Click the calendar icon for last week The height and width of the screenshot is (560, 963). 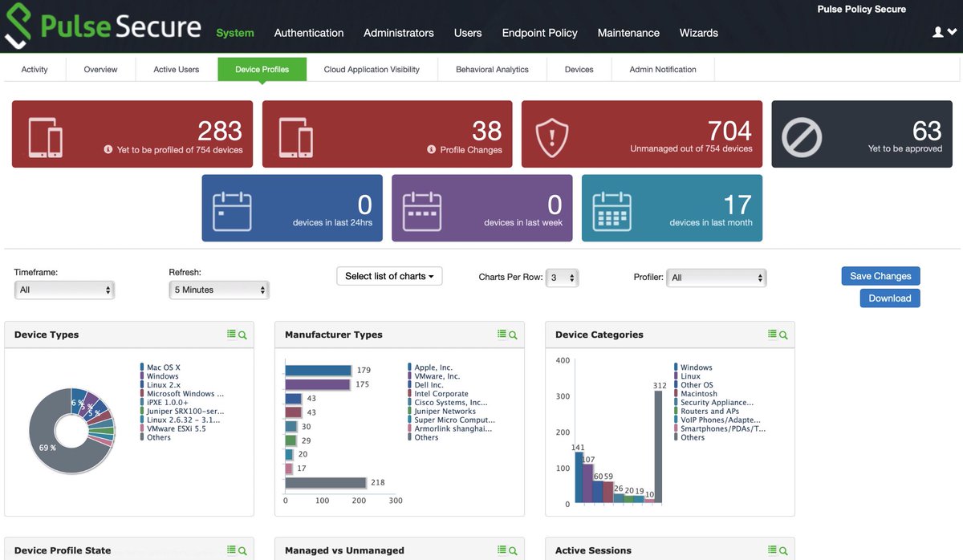point(422,211)
